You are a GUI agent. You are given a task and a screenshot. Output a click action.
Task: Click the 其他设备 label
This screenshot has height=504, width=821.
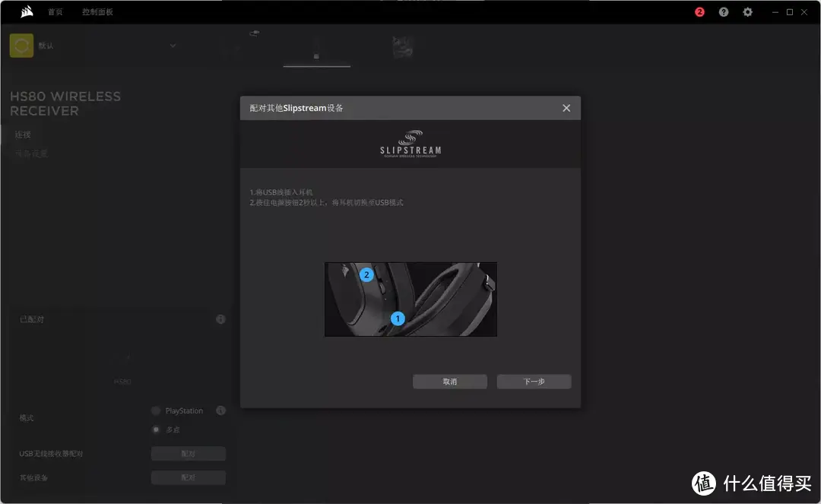tap(33, 477)
